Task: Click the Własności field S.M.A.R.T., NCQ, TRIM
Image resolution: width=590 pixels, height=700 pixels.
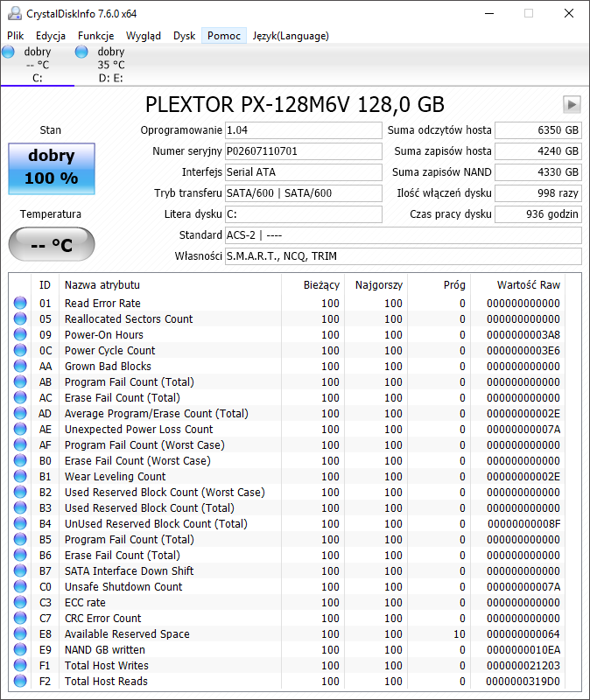Action: [x=404, y=256]
